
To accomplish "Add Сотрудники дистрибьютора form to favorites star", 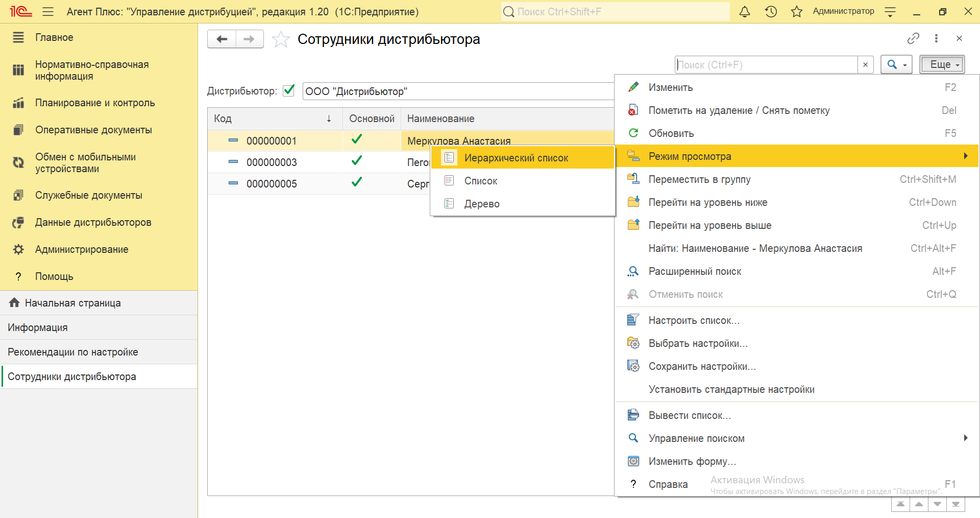I will point(281,39).
